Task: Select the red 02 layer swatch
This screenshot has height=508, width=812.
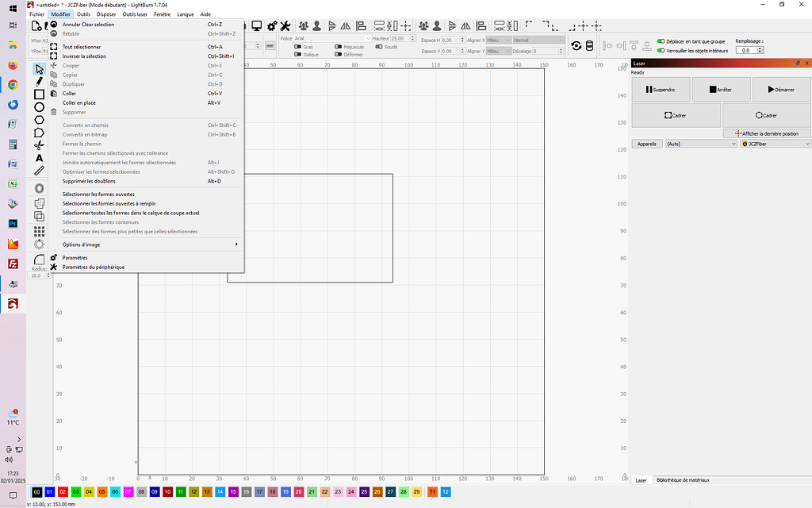Action: pyautogui.click(x=63, y=492)
